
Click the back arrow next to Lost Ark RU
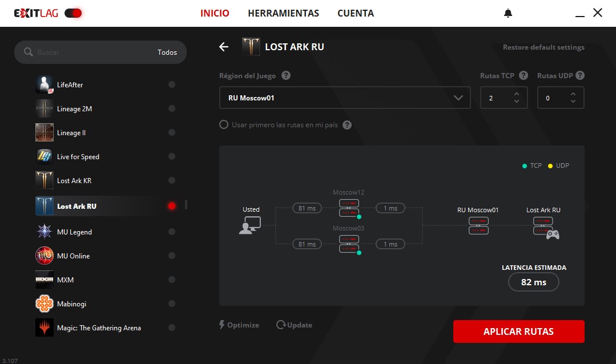[224, 47]
